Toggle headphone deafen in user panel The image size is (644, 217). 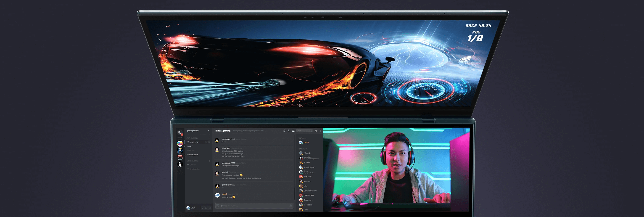click(206, 208)
